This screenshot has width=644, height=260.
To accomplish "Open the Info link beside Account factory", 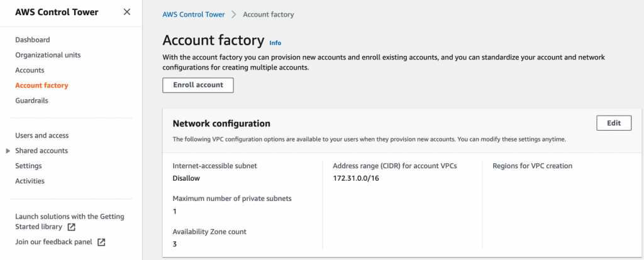I will point(275,43).
